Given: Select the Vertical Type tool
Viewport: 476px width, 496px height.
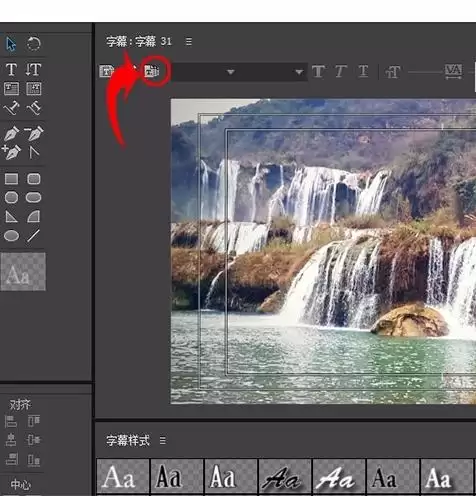Looking at the screenshot, I should (33, 69).
